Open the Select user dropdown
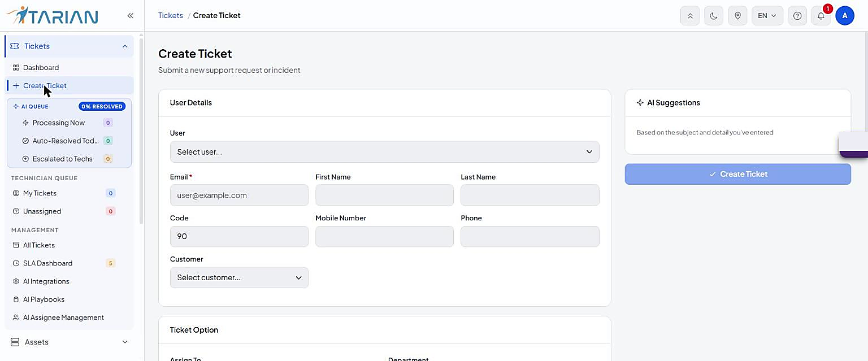868x361 pixels. click(x=384, y=152)
